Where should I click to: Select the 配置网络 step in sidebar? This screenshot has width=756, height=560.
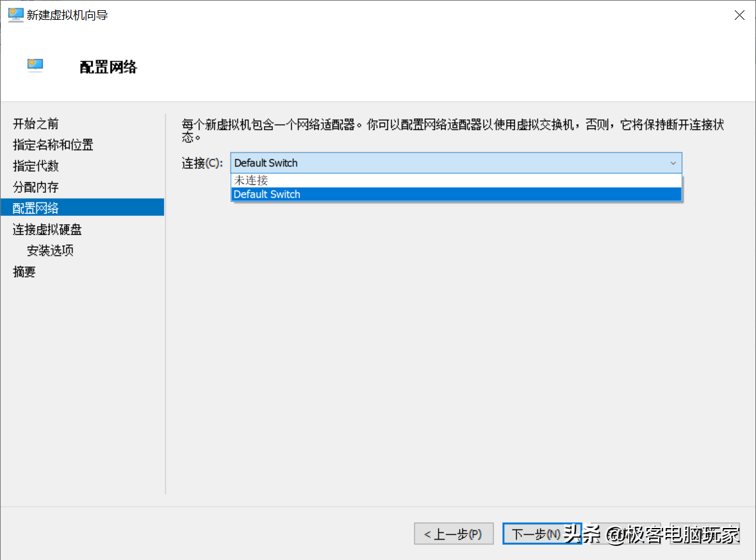[83, 208]
